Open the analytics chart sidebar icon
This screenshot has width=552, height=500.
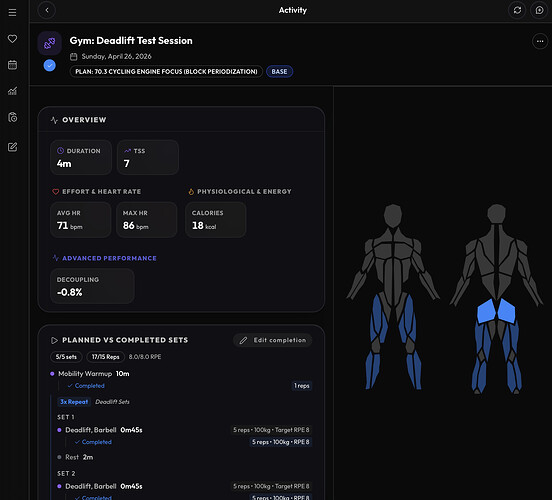point(12,91)
